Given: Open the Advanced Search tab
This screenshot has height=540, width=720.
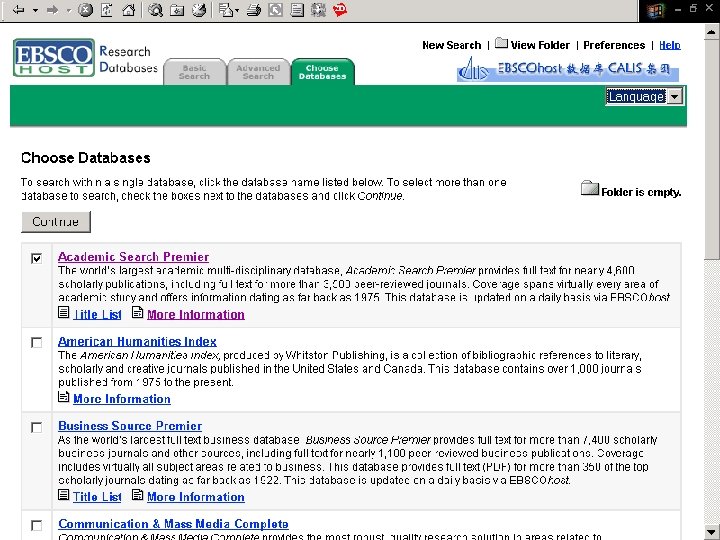Looking at the screenshot, I should point(258,72).
